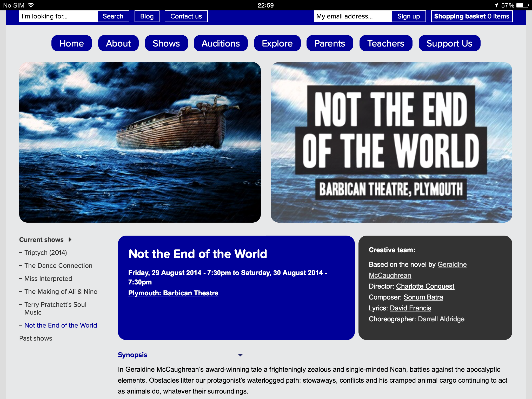
Task: Collapse the Synopsis dropdown arrow
Action: tap(240, 355)
